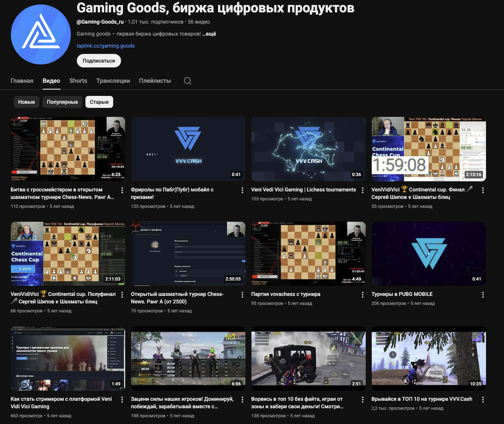The width and height of the screenshot is (504, 424).
Task: Play the 10:35 PUBG snowy tree thumbnail
Action: point(429,358)
